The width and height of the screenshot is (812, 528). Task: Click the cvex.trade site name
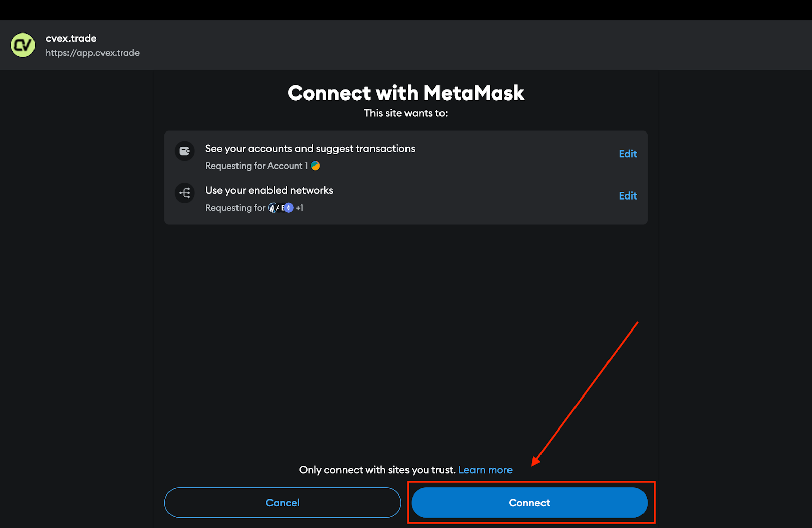tap(71, 38)
